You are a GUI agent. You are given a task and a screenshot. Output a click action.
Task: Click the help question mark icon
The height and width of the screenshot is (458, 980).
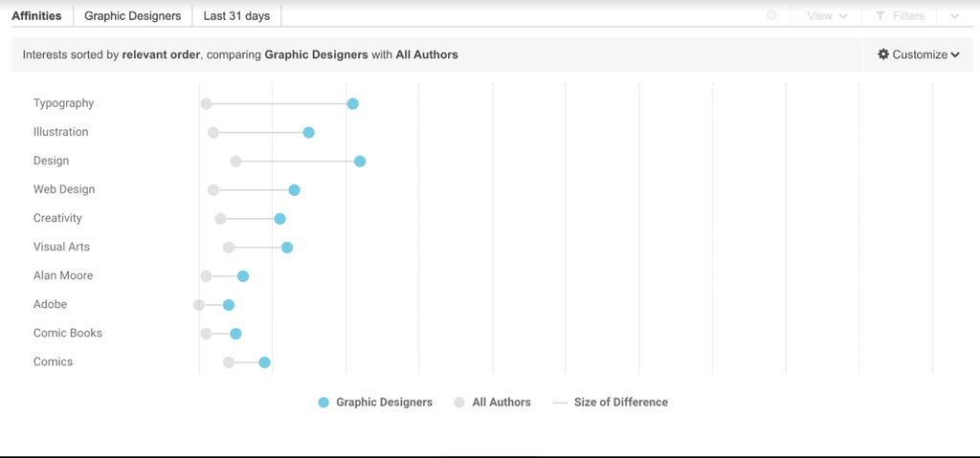[771, 16]
